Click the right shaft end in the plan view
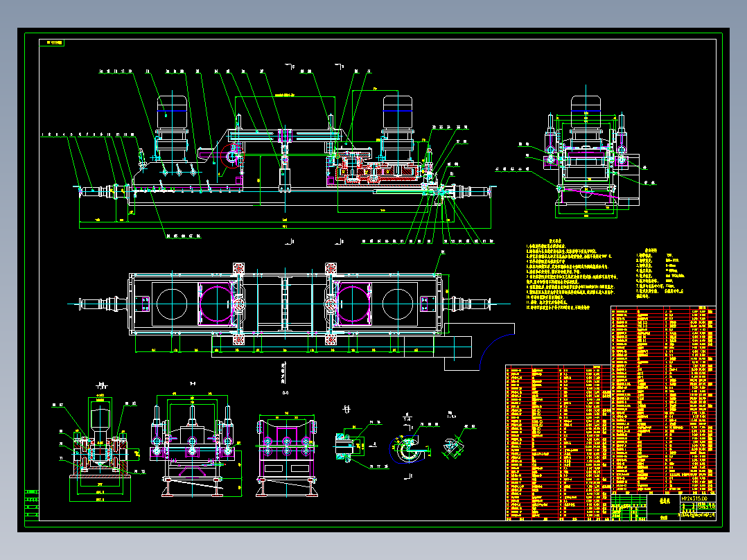This screenshot has height=560, width=747. pos(467,304)
